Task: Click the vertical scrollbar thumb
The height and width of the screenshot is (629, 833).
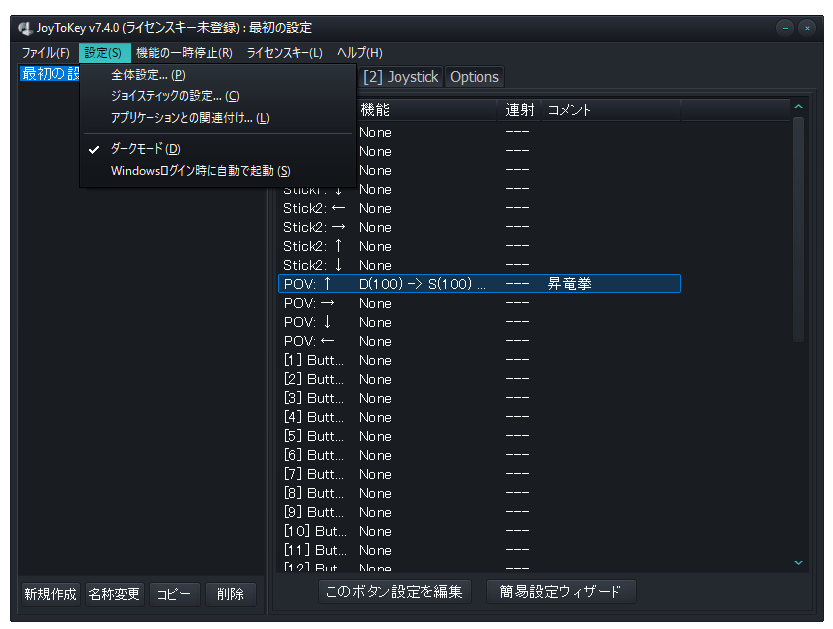Action: (798, 230)
